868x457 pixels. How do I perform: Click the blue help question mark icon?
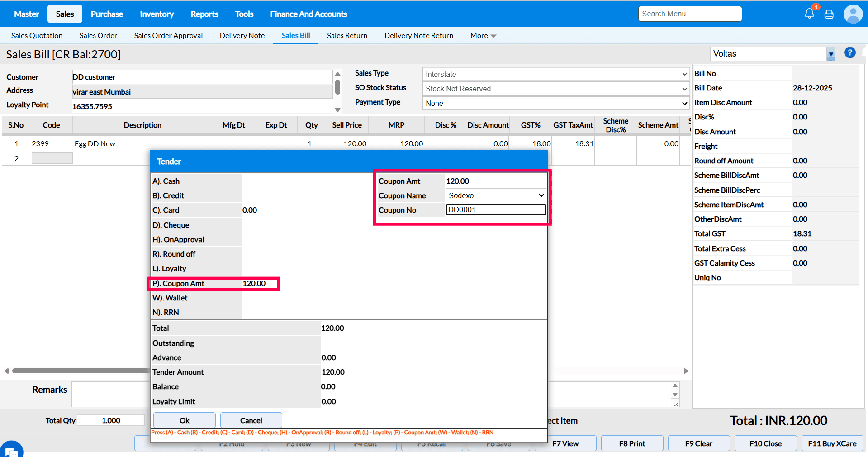[850, 53]
